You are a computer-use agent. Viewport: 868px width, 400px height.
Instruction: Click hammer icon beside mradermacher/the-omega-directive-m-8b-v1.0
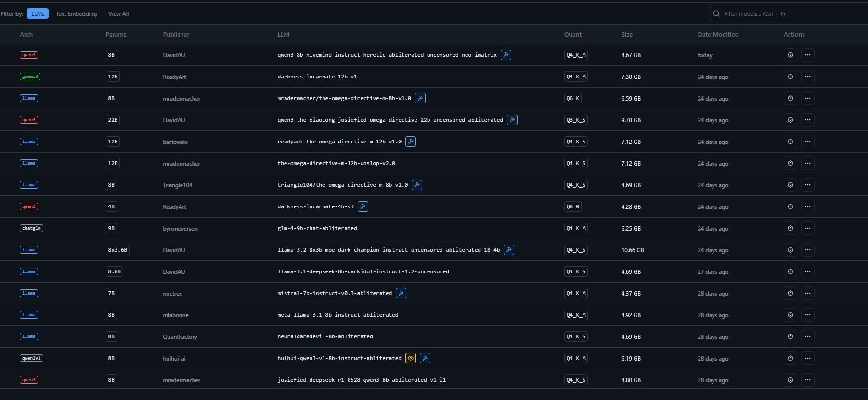tap(420, 98)
